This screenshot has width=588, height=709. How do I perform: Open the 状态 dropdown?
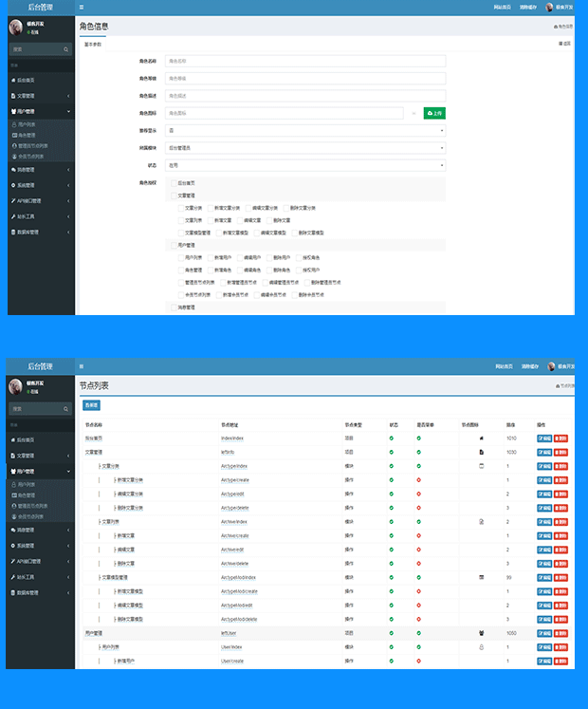[x=305, y=165]
